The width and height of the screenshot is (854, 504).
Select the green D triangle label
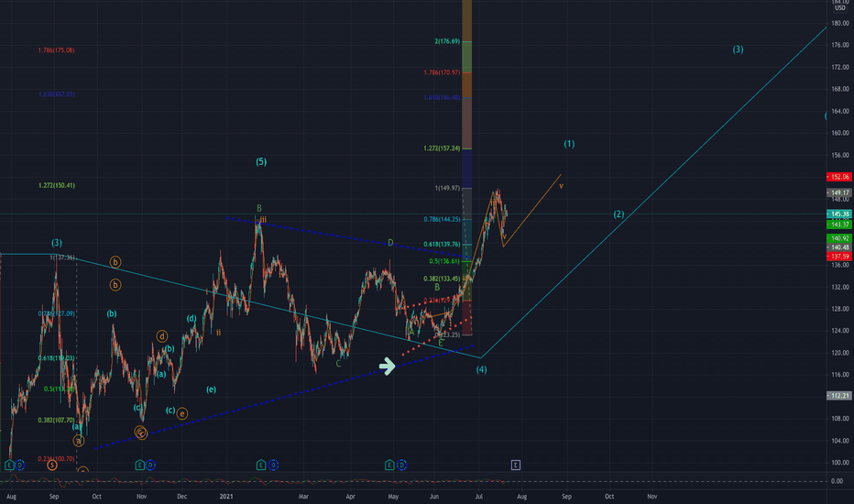tap(390, 243)
